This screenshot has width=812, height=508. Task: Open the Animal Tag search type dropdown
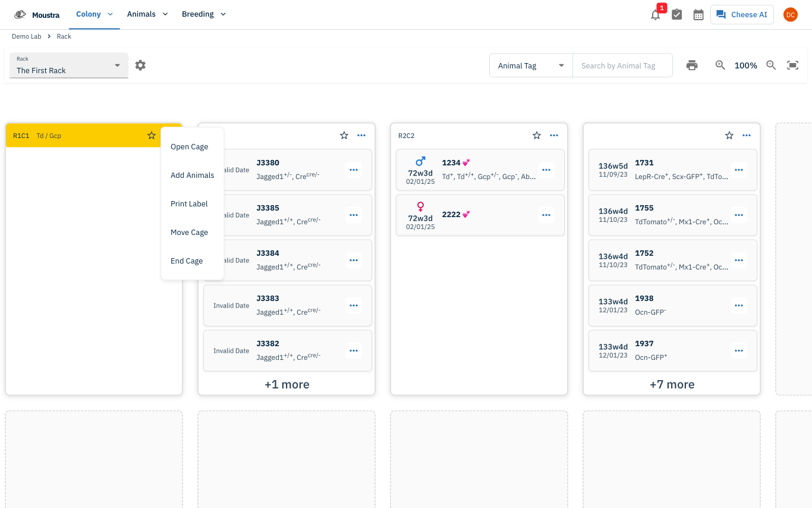click(531, 65)
